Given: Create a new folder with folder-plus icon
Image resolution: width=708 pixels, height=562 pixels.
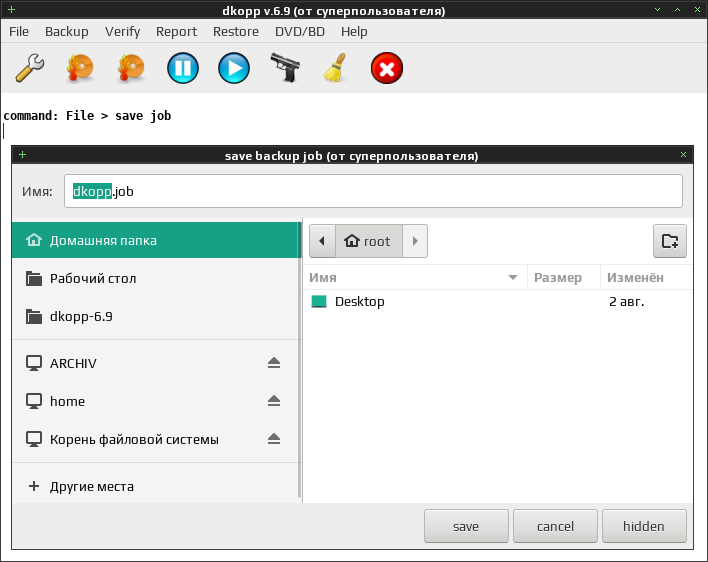Looking at the screenshot, I should 670,241.
